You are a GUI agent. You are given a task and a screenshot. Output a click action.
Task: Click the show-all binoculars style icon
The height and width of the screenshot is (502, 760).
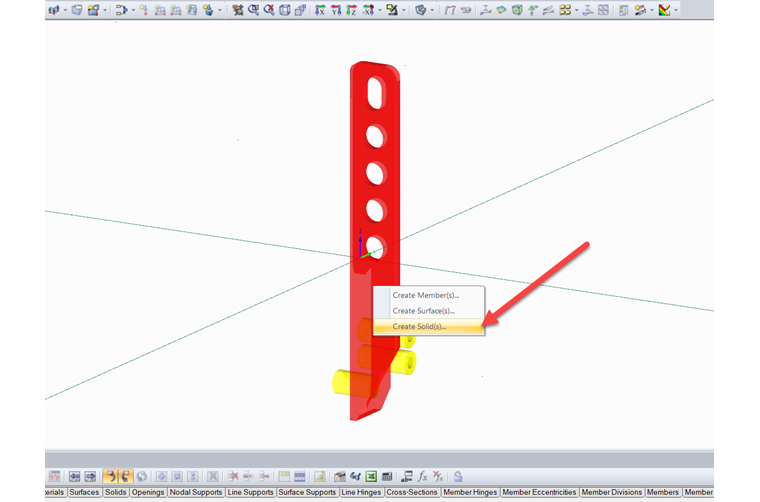tap(238, 10)
